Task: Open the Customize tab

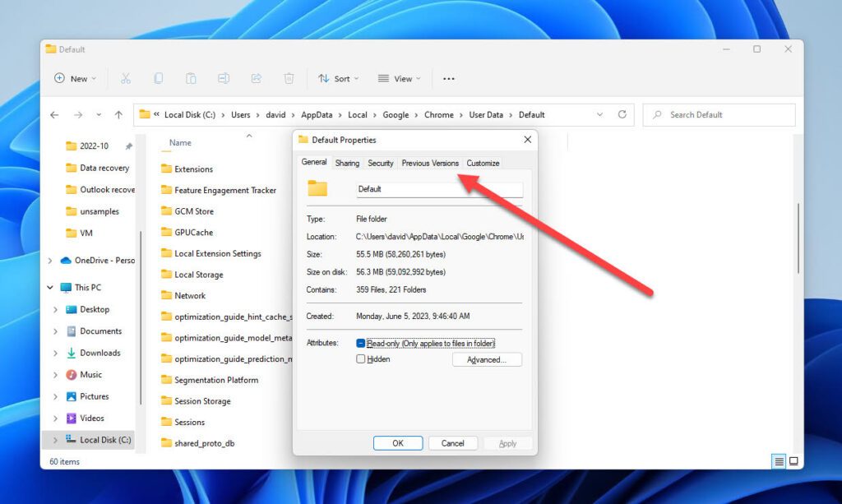Action: (483, 163)
